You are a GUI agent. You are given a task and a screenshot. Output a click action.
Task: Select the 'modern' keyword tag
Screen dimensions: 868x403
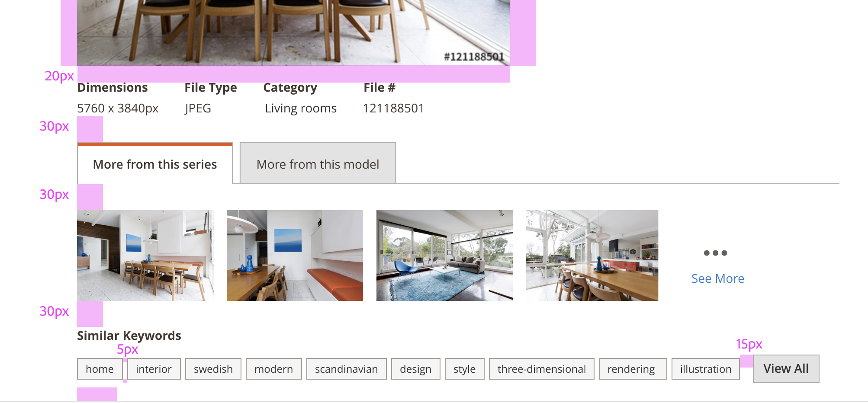tap(274, 369)
